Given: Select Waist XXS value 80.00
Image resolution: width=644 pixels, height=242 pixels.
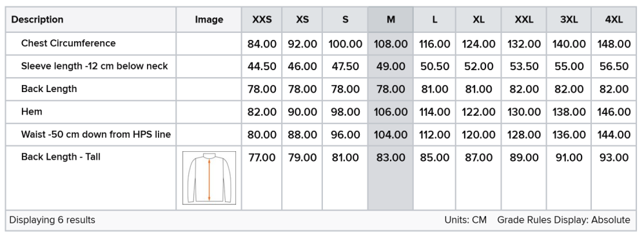Looking at the screenshot, I should 262,135.
